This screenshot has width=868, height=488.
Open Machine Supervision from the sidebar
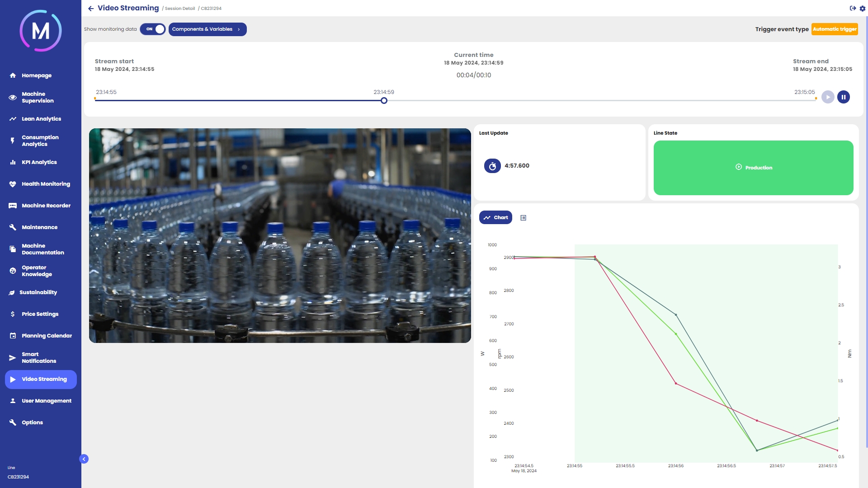click(x=38, y=97)
